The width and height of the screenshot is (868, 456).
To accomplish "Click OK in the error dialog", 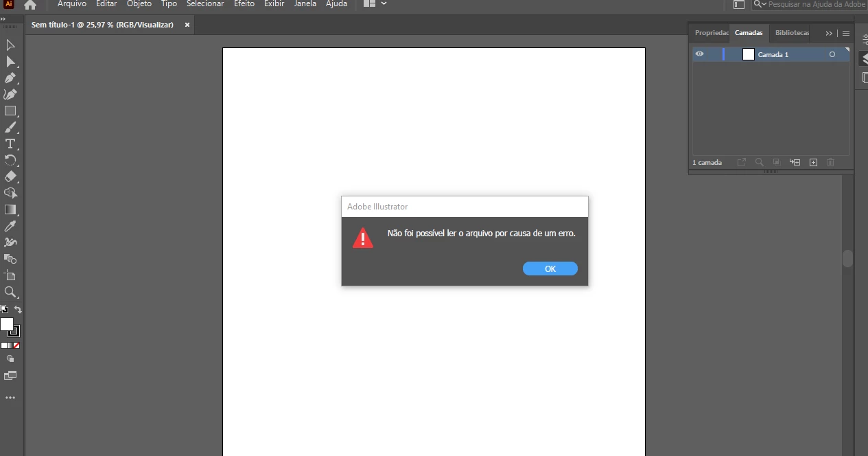I will [x=550, y=269].
